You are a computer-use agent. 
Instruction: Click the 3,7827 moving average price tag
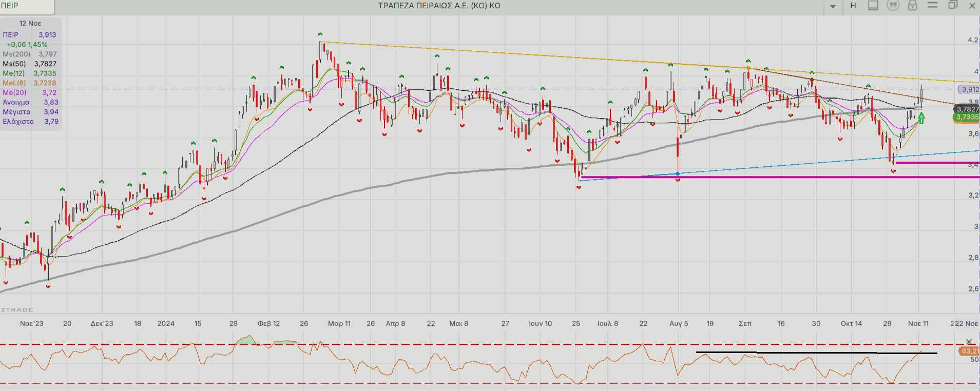(x=967, y=109)
